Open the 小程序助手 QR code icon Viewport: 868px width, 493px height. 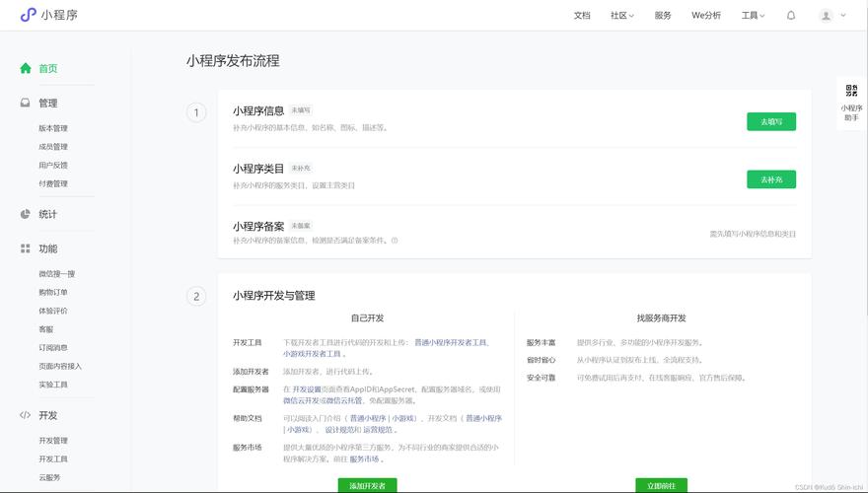(851, 90)
